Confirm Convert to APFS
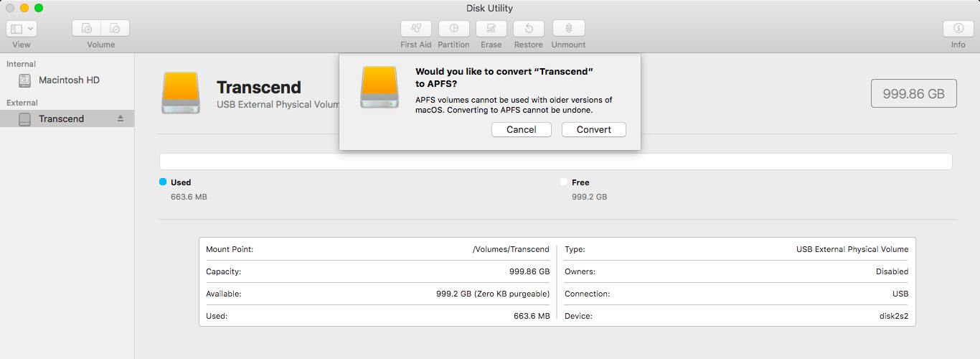The width and height of the screenshot is (980, 359). click(x=594, y=130)
